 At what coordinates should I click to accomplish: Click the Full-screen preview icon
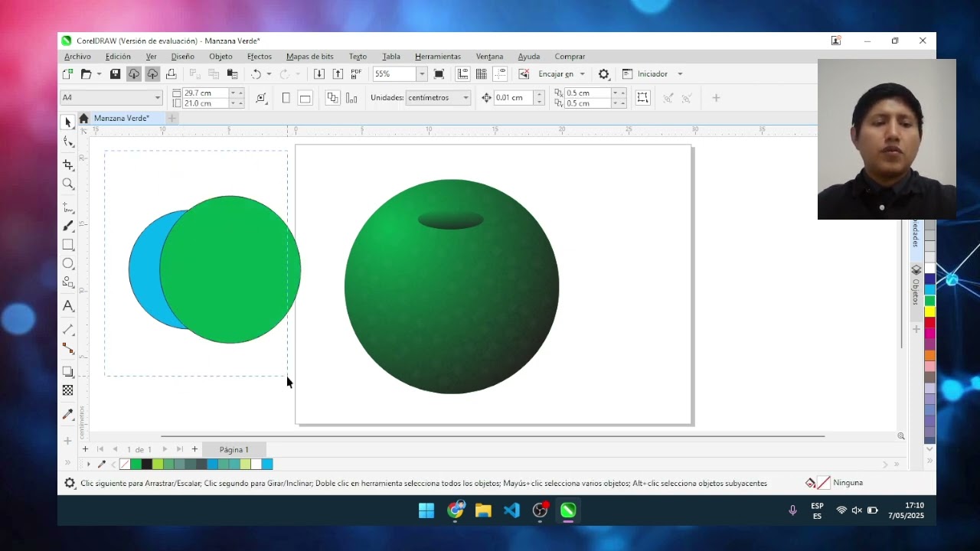(x=439, y=74)
